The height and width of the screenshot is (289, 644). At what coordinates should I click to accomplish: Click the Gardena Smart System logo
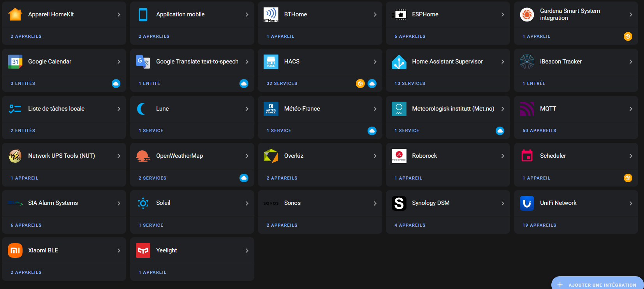527,14
